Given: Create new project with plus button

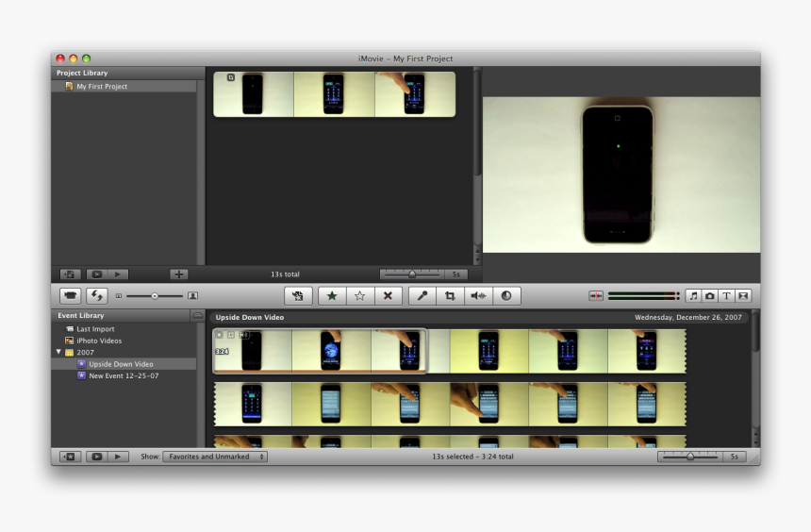Looking at the screenshot, I should 179,274.
